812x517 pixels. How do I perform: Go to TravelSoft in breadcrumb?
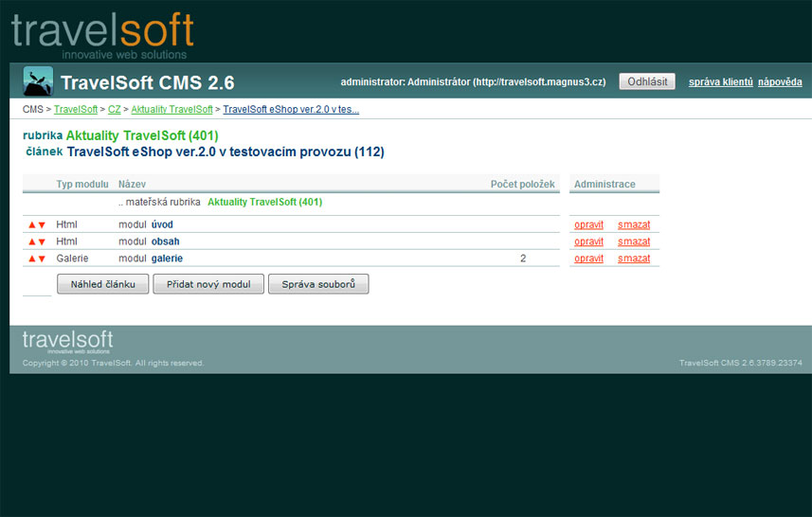point(76,109)
